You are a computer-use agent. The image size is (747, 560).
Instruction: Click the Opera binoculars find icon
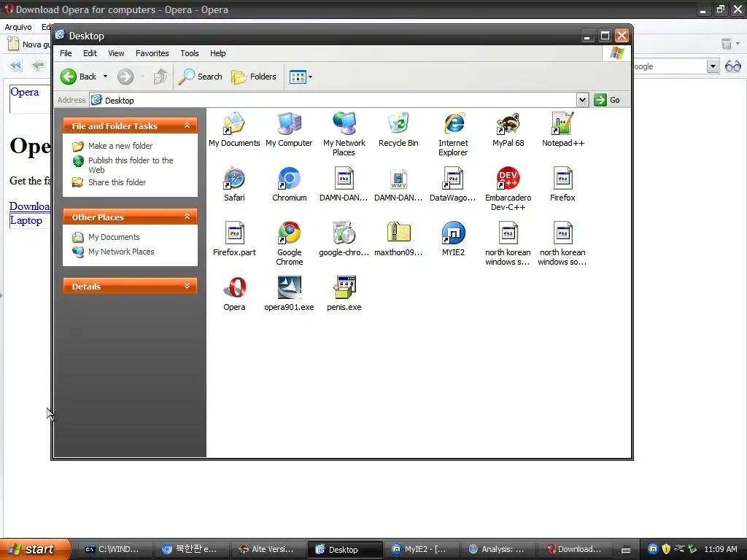(x=732, y=66)
